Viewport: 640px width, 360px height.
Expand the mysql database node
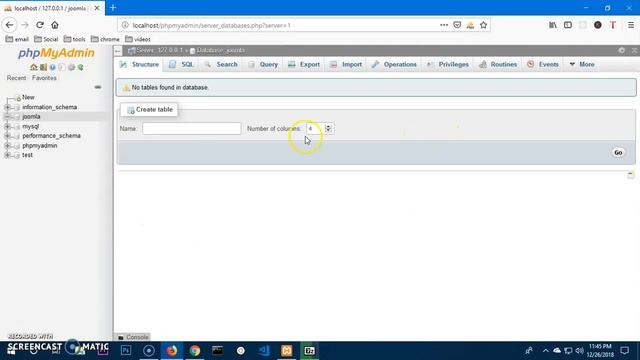7,127
